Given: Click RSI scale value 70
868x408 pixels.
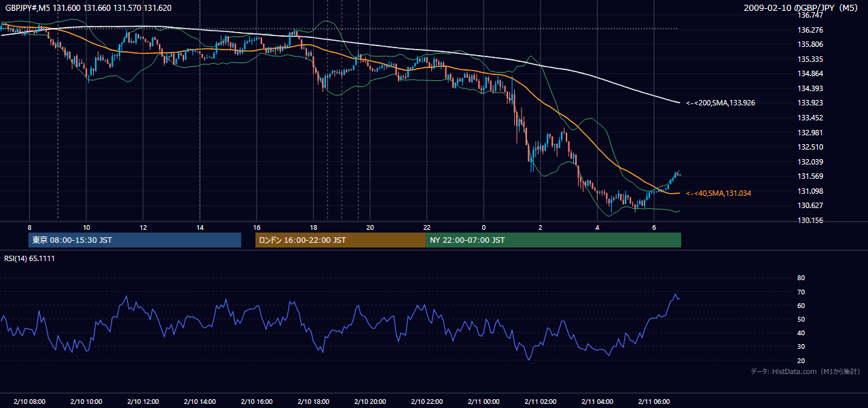Looking at the screenshot, I should (801, 292).
